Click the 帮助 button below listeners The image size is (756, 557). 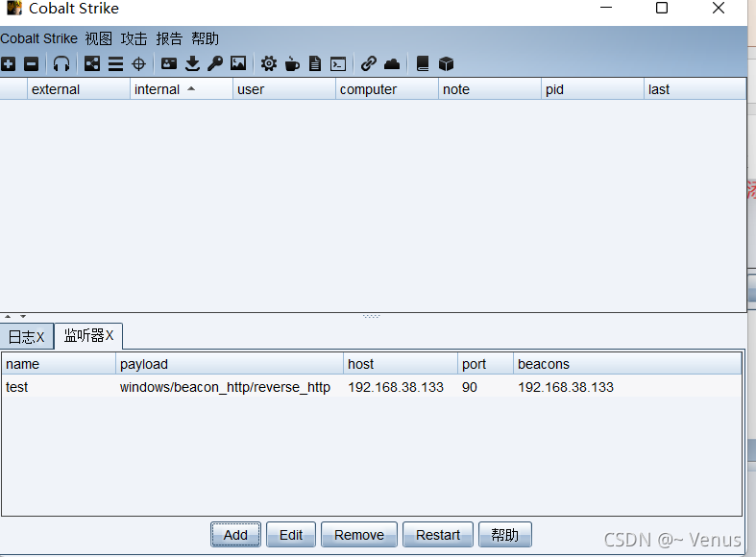[505, 535]
